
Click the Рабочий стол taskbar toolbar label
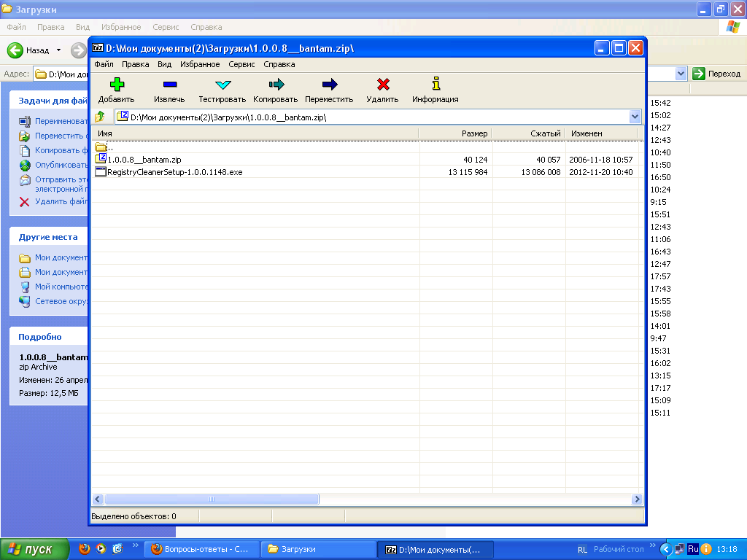pos(619,549)
